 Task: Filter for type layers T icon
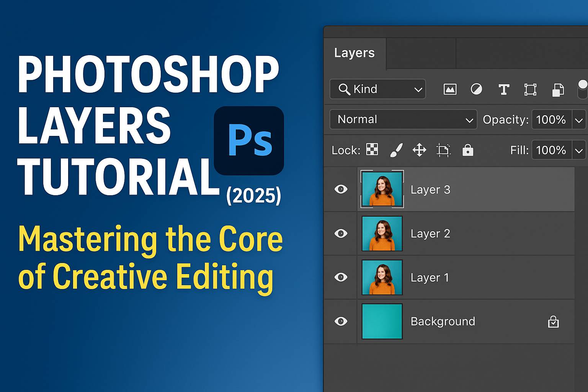click(x=504, y=90)
